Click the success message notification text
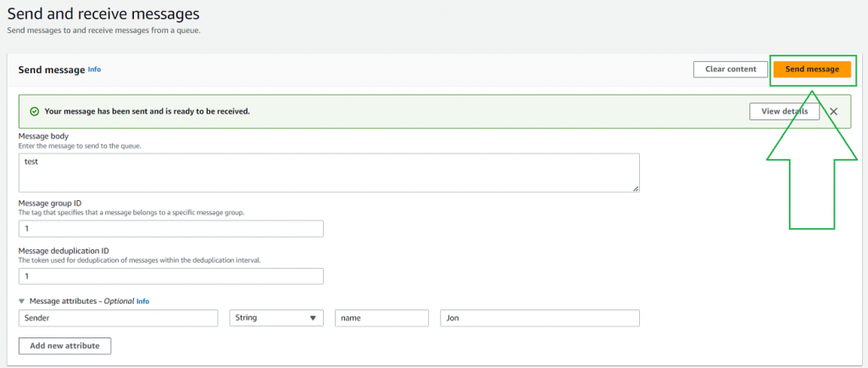This screenshot has width=868, height=368. click(147, 111)
